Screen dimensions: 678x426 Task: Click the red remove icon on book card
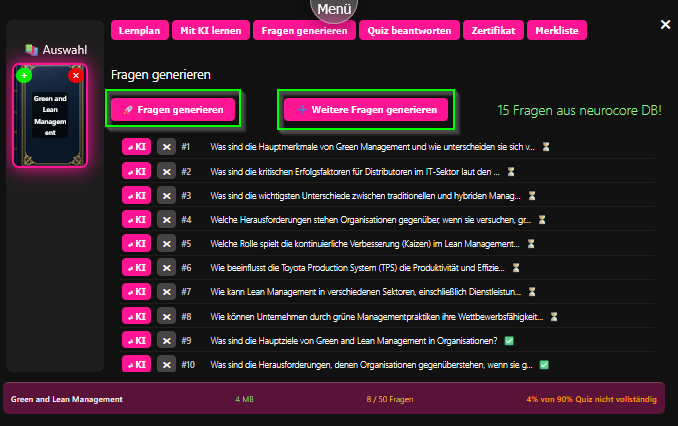click(75, 76)
